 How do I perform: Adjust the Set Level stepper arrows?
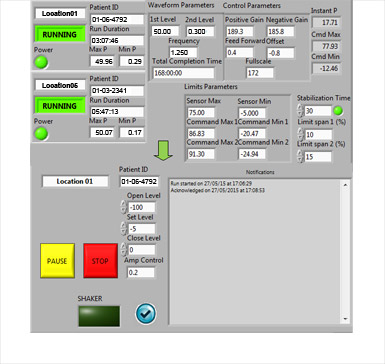pos(124,229)
